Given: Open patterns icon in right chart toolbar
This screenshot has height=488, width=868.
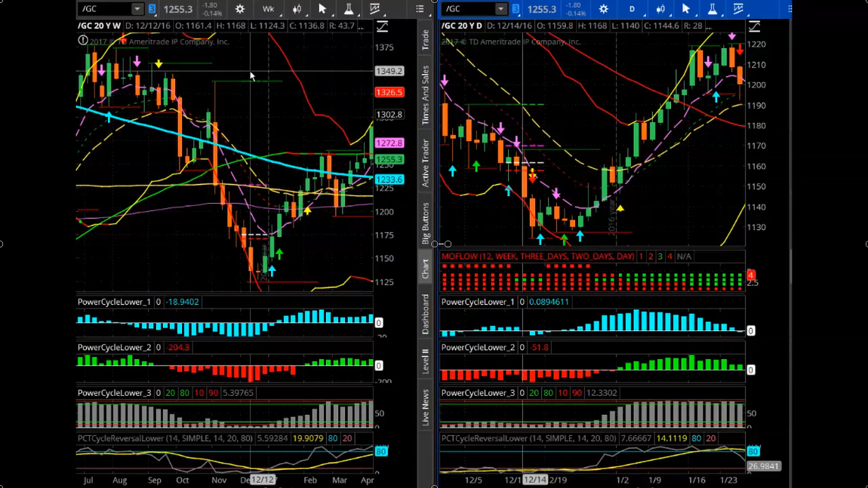Looking at the screenshot, I should click(x=738, y=9).
